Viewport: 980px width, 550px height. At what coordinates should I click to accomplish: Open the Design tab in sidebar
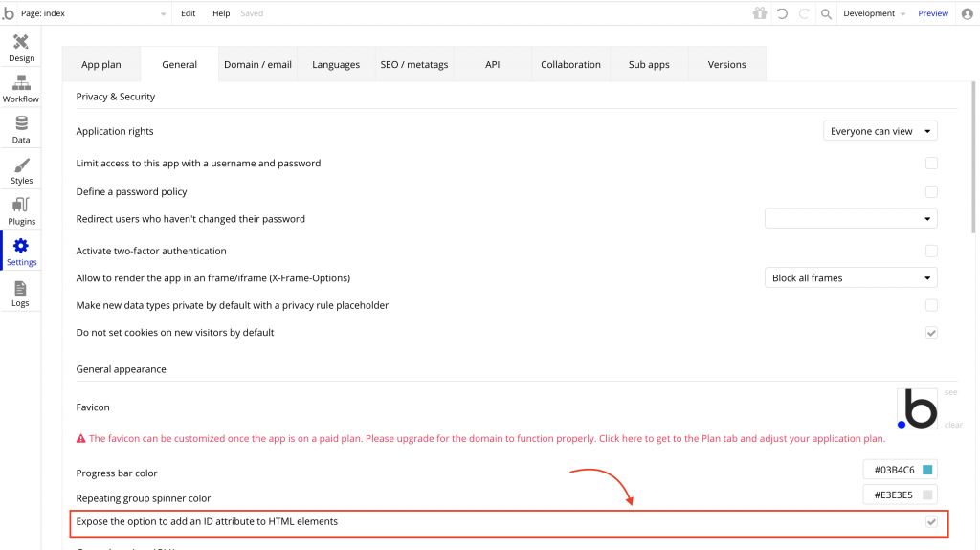(21, 48)
